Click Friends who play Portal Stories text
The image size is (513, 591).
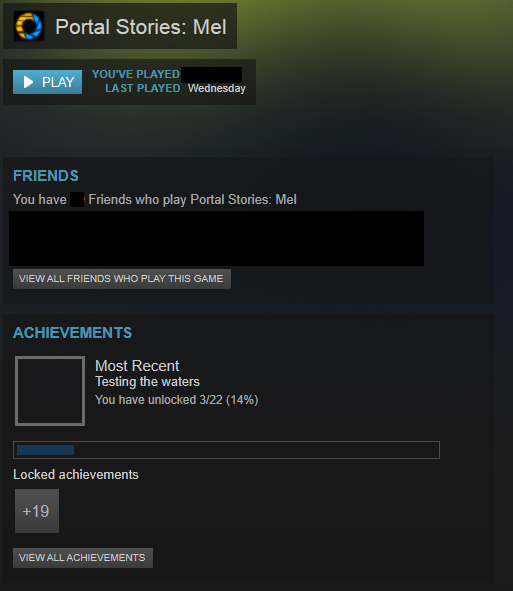(x=192, y=199)
